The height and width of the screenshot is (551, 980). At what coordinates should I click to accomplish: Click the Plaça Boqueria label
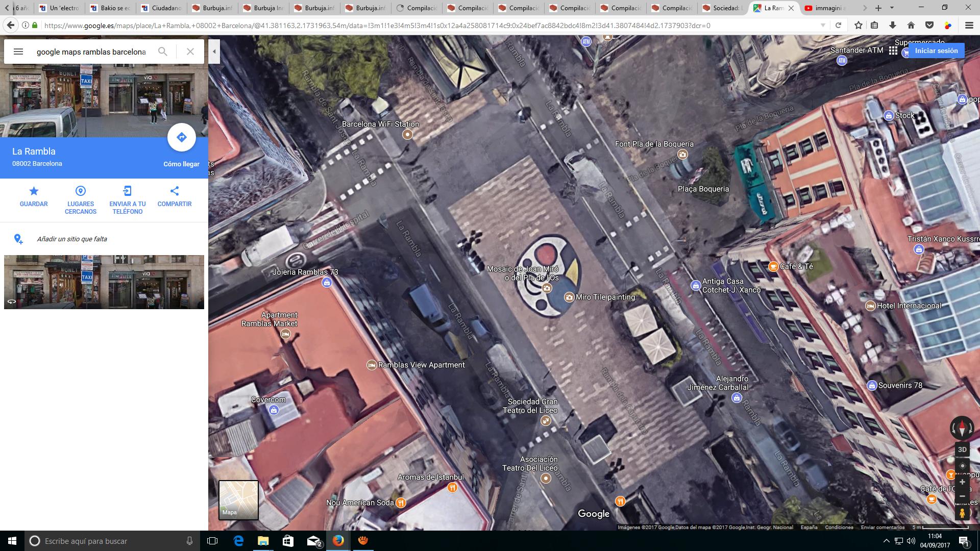703,189
